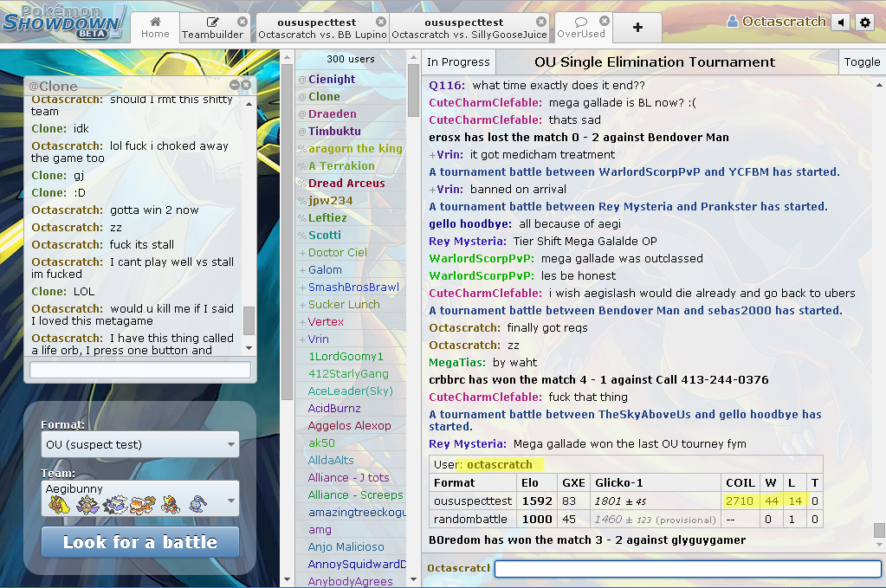The height and width of the screenshot is (588, 886).
Task: Close the Teambuilder tab with its X
Action: (x=243, y=22)
